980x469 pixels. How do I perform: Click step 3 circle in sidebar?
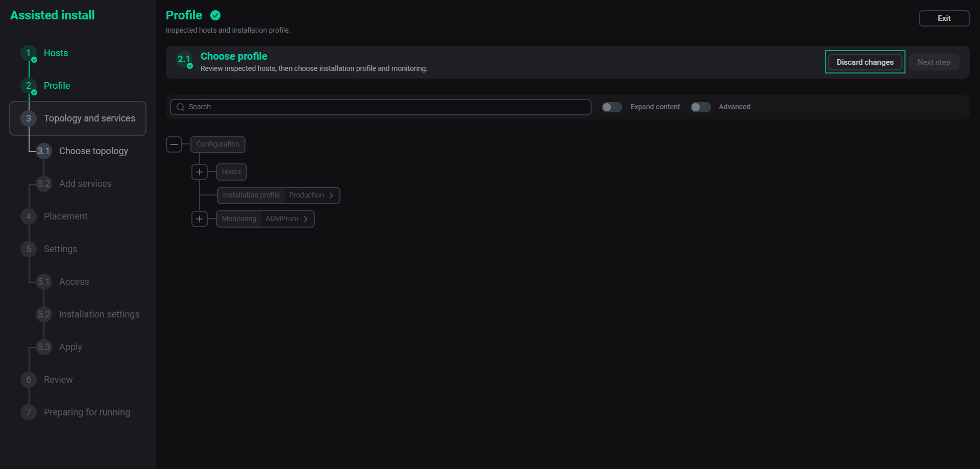point(29,118)
